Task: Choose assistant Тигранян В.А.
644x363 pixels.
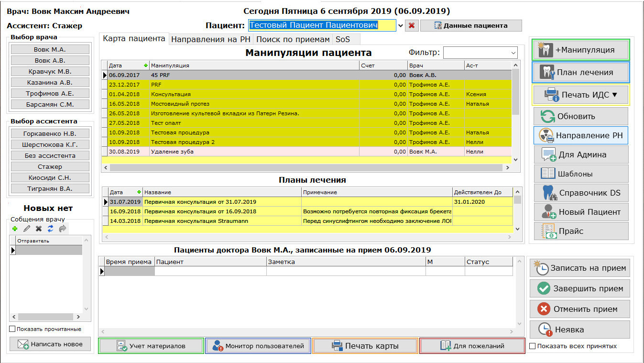Action: [50, 188]
